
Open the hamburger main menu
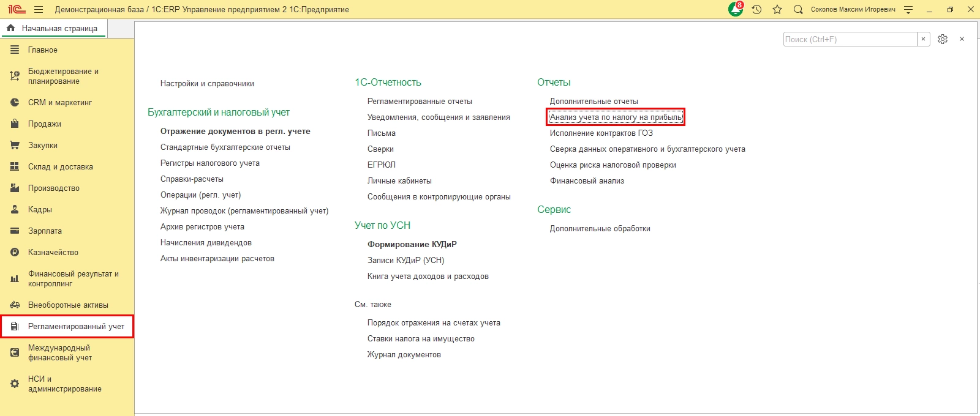coord(39,9)
